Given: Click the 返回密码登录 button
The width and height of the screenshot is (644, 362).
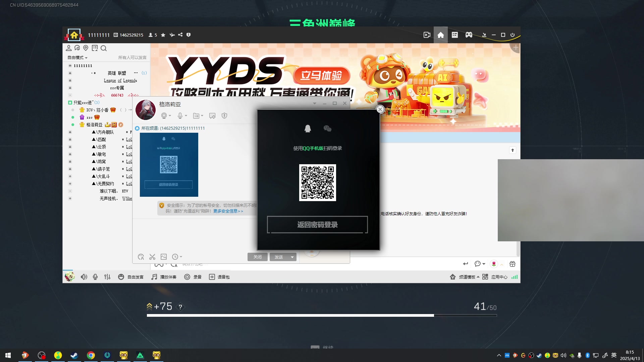Looking at the screenshot, I should 317,225.
